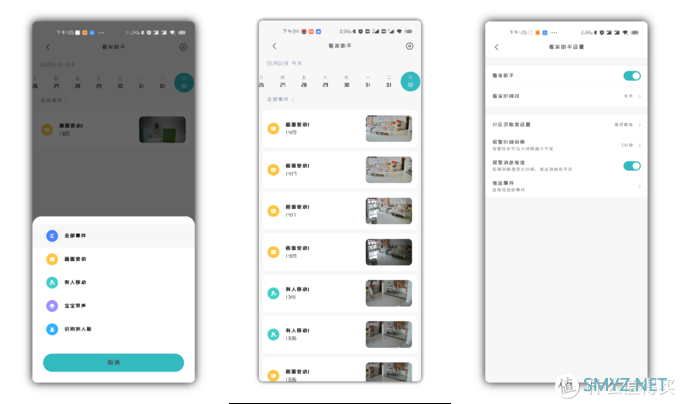This screenshot has height=404, width=680.
Task: Open 全部事件 filter dropdown on middle screen
Action: pyautogui.click(x=280, y=99)
